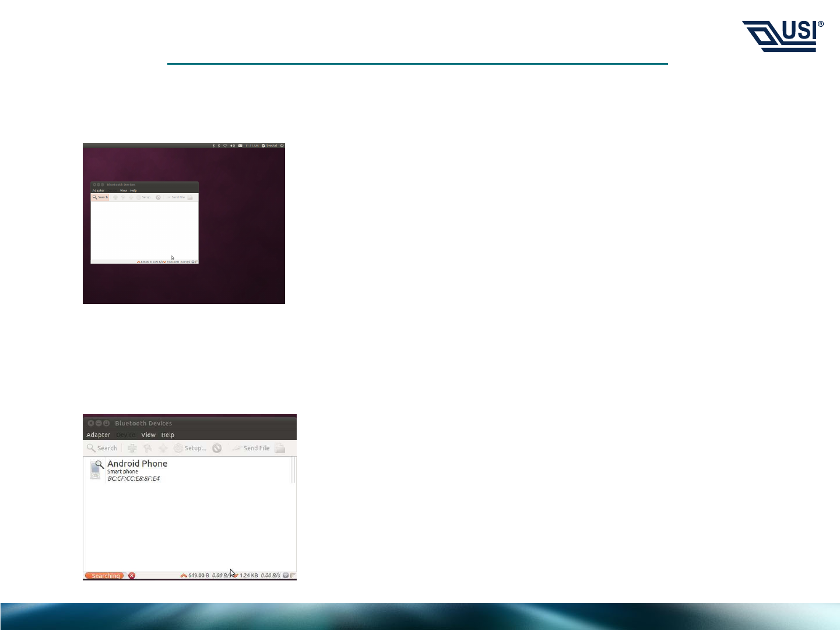Viewport: 840px width, 630px height.
Task: Click power button icon in desktop top panel
Action: tap(282, 146)
